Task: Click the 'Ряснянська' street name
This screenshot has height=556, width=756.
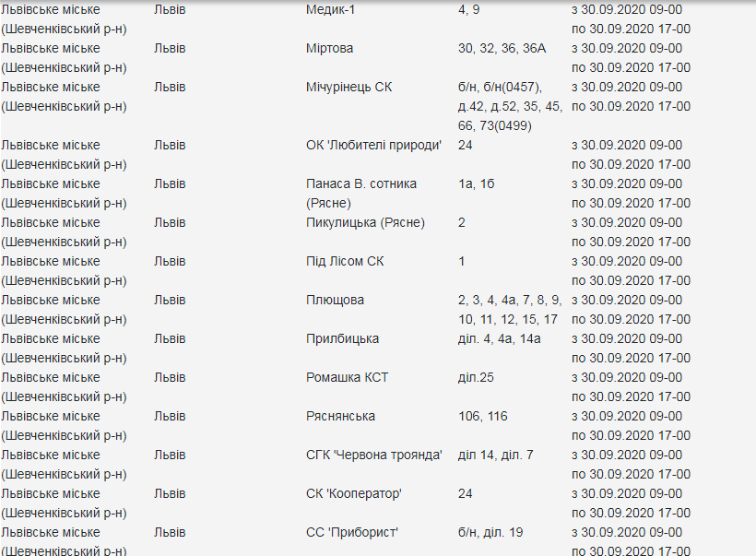Action: pyautogui.click(x=340, y=416)
